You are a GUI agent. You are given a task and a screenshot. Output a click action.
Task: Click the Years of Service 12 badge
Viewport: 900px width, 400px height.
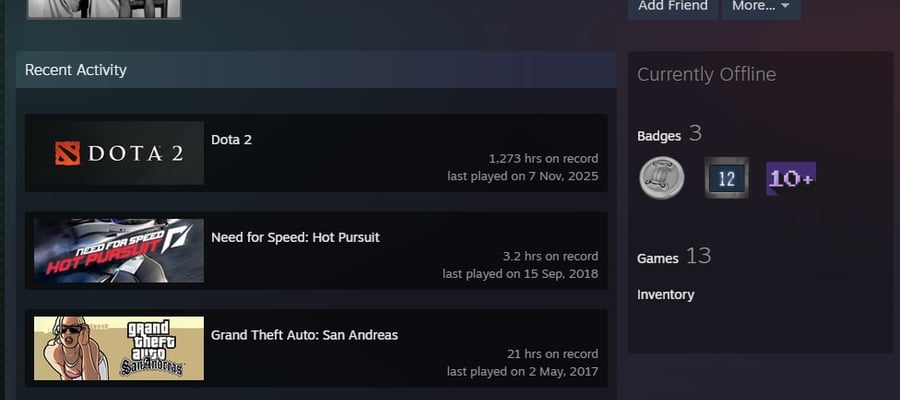(x=727, y=178)
